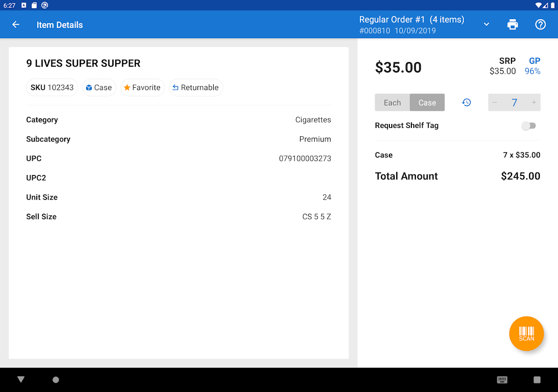Viewport: 558px width, 392px height.
Task: Tap the SD card status icon
Action: coord(34,5)
